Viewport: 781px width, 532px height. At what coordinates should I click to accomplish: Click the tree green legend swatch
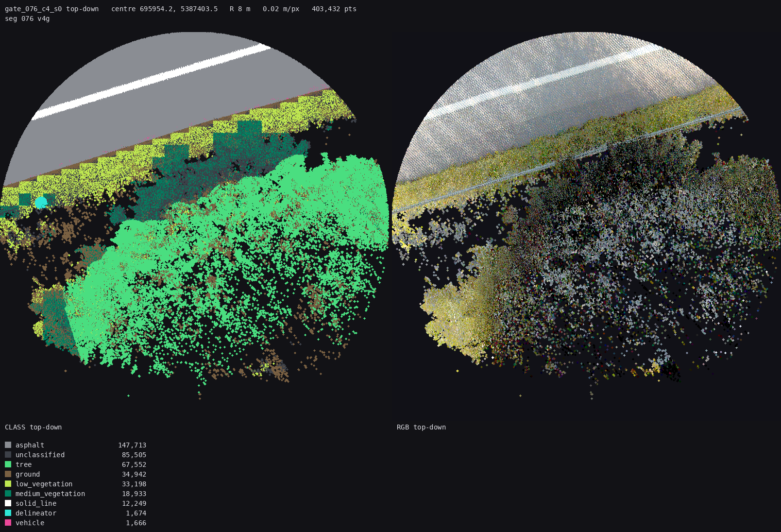point(8,464)
